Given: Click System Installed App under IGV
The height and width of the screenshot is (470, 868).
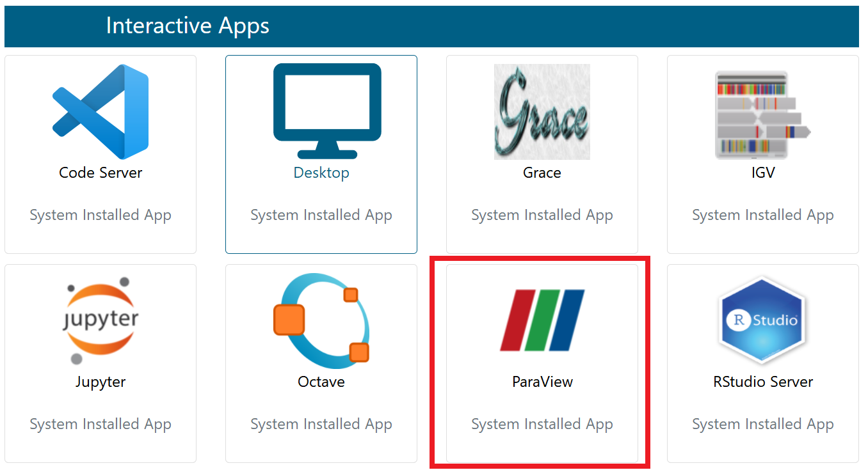Looking at the screenshot, I should click(x=763, y=215).
